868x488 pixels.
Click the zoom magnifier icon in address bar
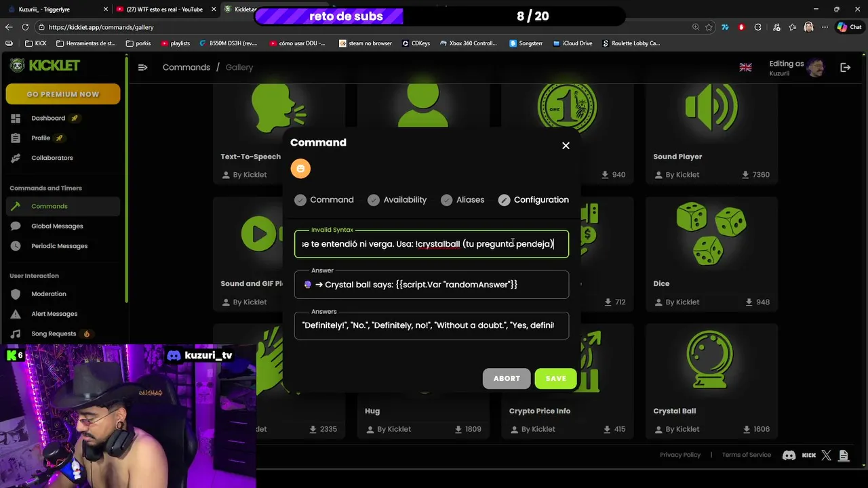pyautogui.click(x=696, y=27)
